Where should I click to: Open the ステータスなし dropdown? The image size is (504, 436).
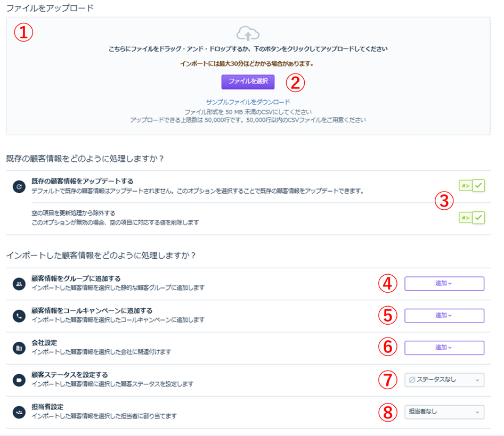tap(444, 380)
